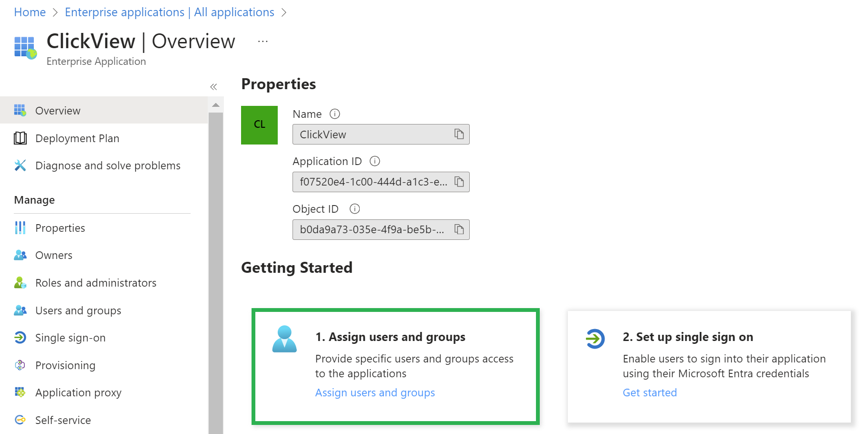868x434 pixels.
Task: Open Enterprise applications | All applications breadcrumb
Action: [x=170, y=12]
